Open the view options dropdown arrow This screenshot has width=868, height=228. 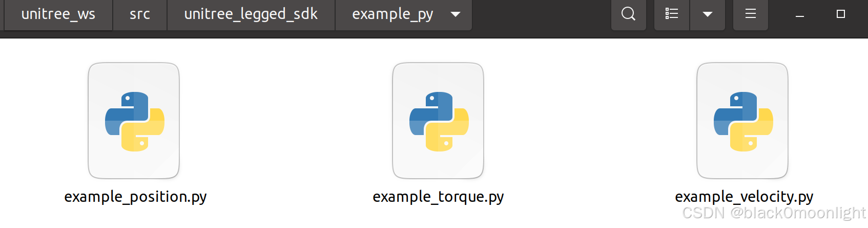[x=708, y=14]
